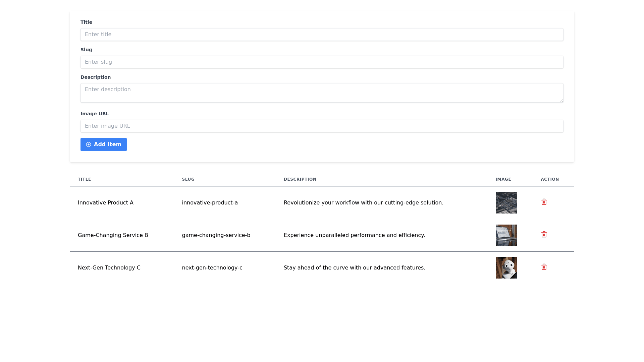Select the Enter description text area
The width and height of the screenshot is (644, 362).
pyautogui.click(x=322, y=93)
